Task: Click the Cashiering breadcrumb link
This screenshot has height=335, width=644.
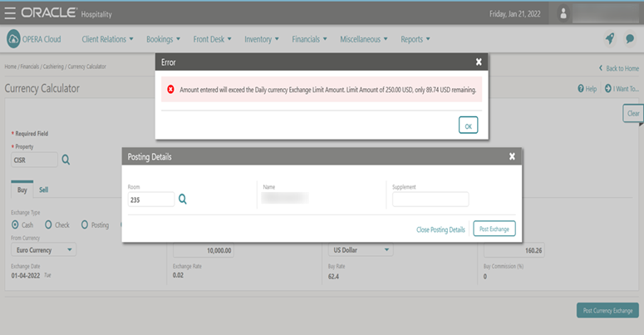Action: click(x=53, y=67)
